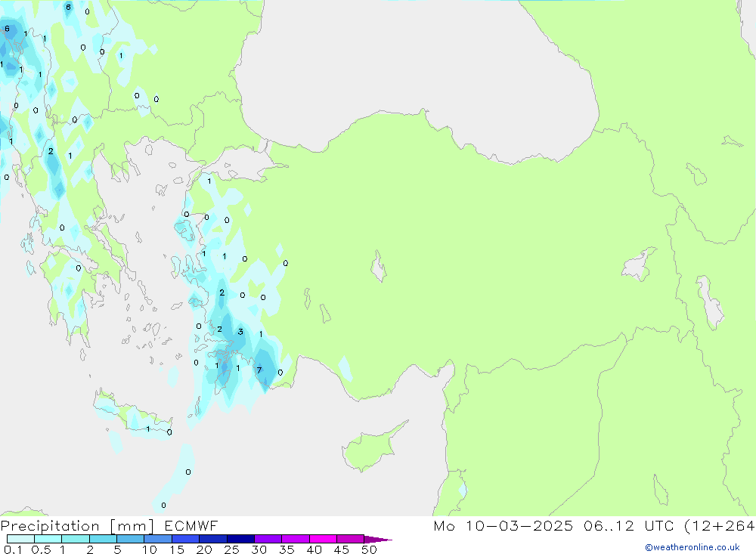Click the '(12+264' forecast offset text
Viewport: 756px width, 554px height.
click(x=720, y=525)
